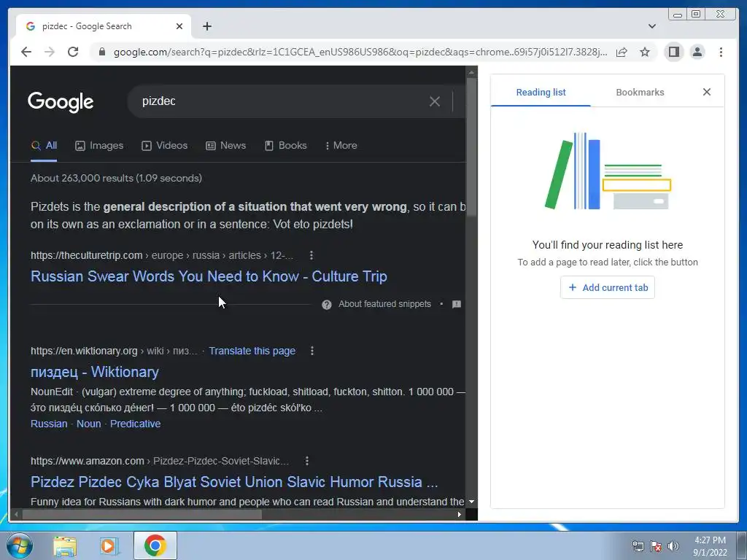This screenshot has height=560, width=747.
Task: Open Windows Explorer from taskbar
Action: pyautogui.click(x=64, y=545)
